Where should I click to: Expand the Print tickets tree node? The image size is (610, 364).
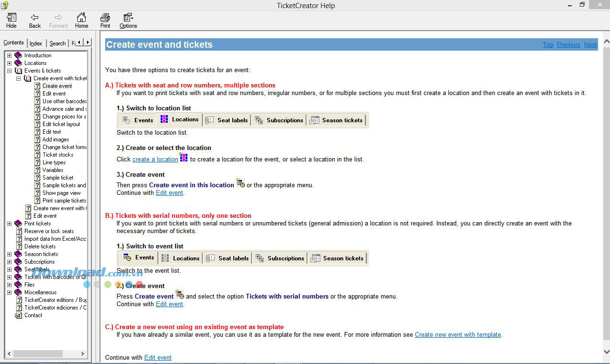pyautogui.click(x=9, y=224)
